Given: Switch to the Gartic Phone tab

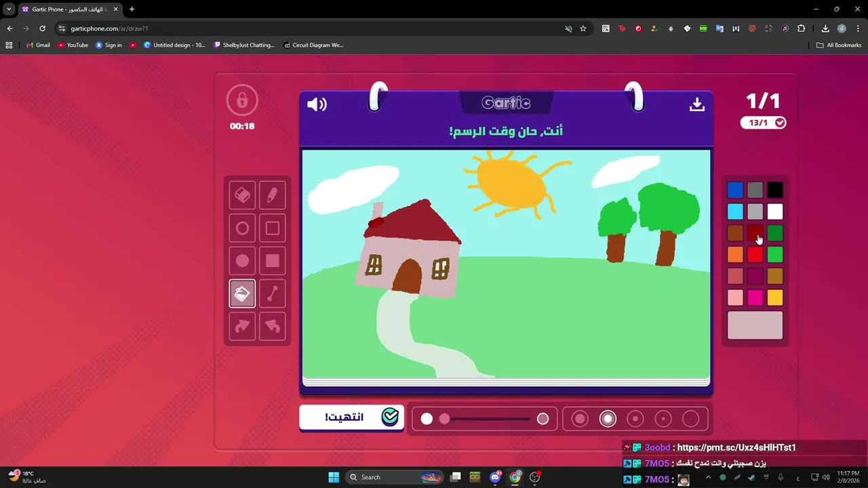Looking at the screenshot, I should point(70,9).
